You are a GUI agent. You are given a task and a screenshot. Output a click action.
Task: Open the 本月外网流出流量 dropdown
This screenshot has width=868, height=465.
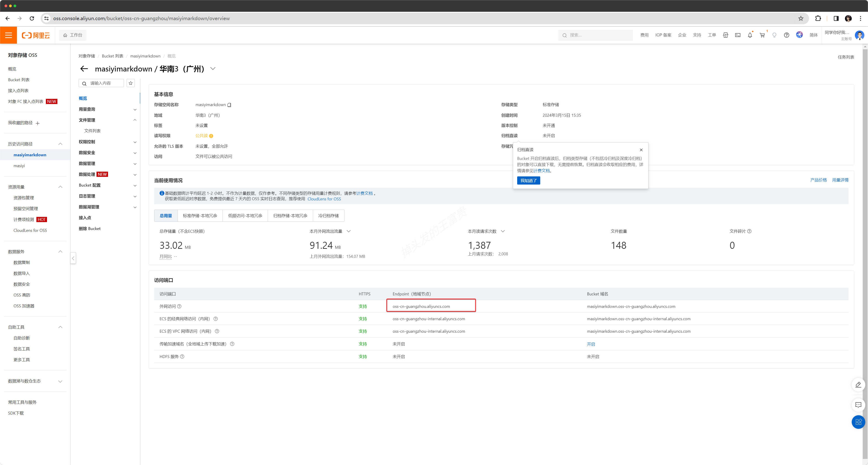(348, 231)
